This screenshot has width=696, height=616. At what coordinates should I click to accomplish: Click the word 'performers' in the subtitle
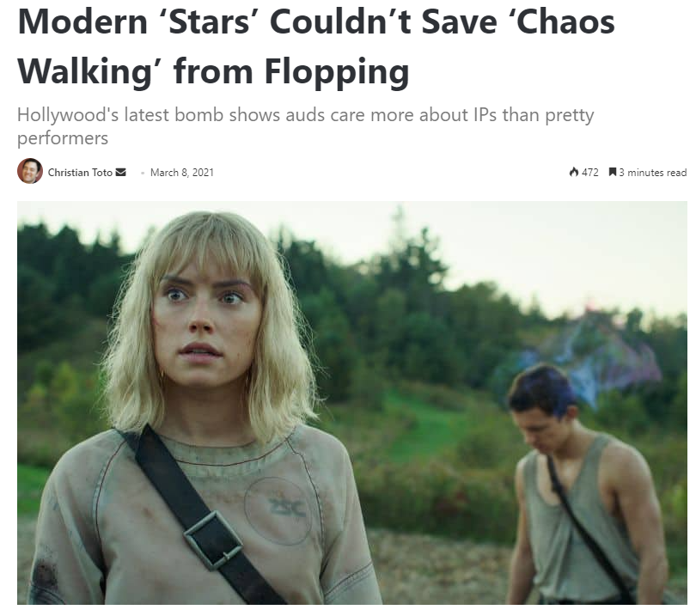[63, 138]
